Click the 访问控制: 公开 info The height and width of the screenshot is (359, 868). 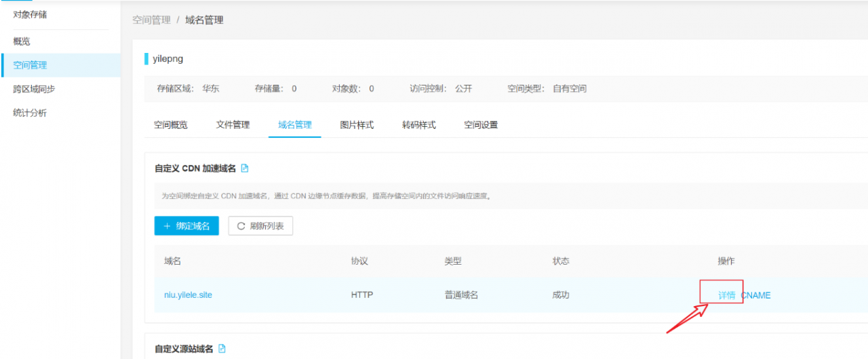[441, 89]
